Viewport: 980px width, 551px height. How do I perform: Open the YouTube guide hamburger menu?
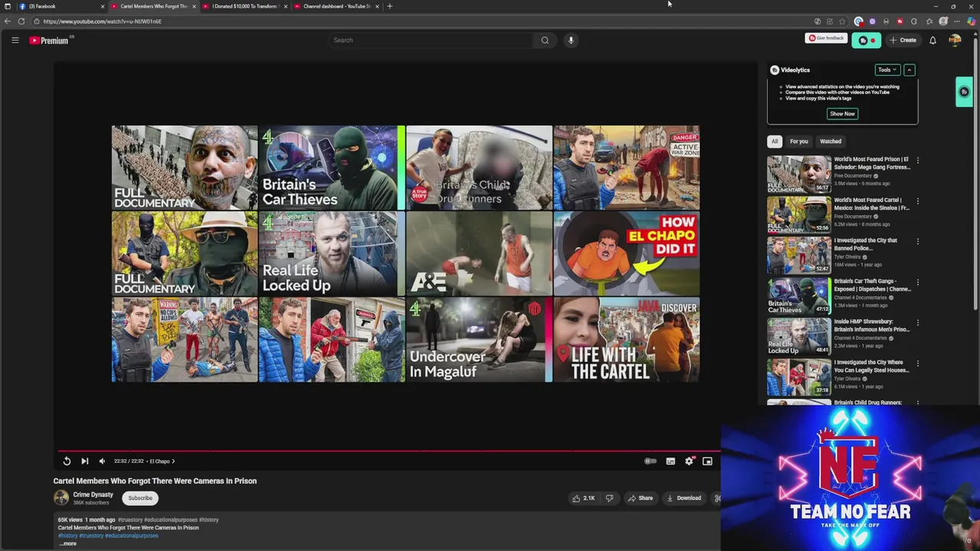click(x=15, y=40)
